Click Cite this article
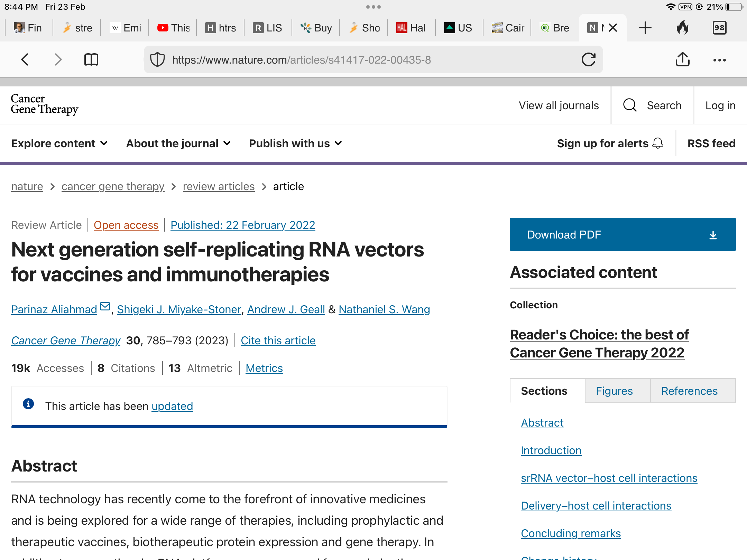Viewport: 747px width, 560px height. coord(278,340)
